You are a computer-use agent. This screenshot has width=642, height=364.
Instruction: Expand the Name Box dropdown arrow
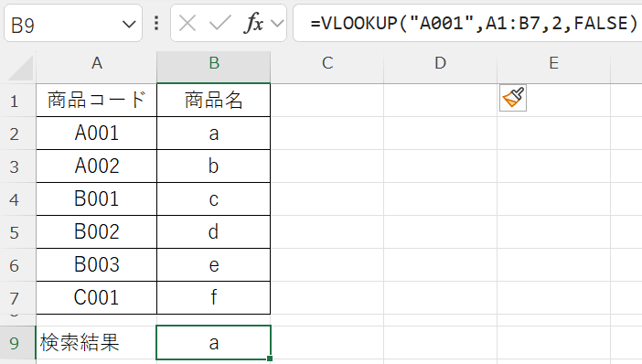coord(129,25)
